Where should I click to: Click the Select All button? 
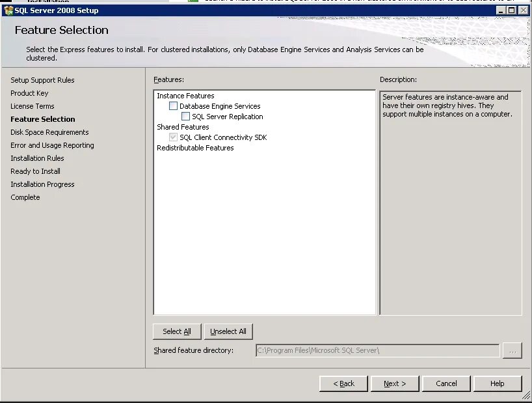click(177, 331)
